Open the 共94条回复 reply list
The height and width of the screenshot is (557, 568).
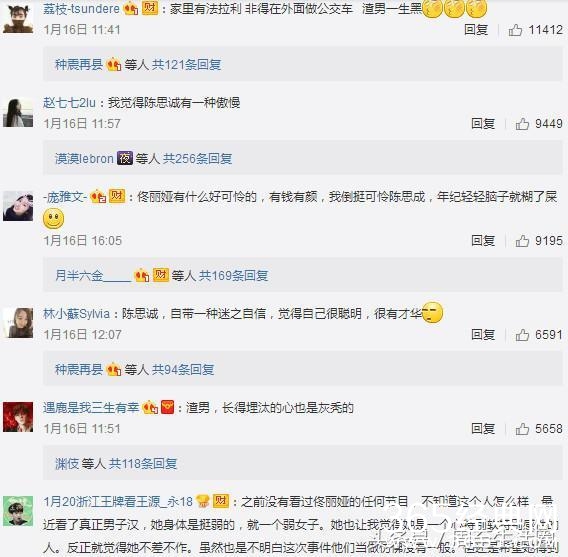tap(183, 370)
